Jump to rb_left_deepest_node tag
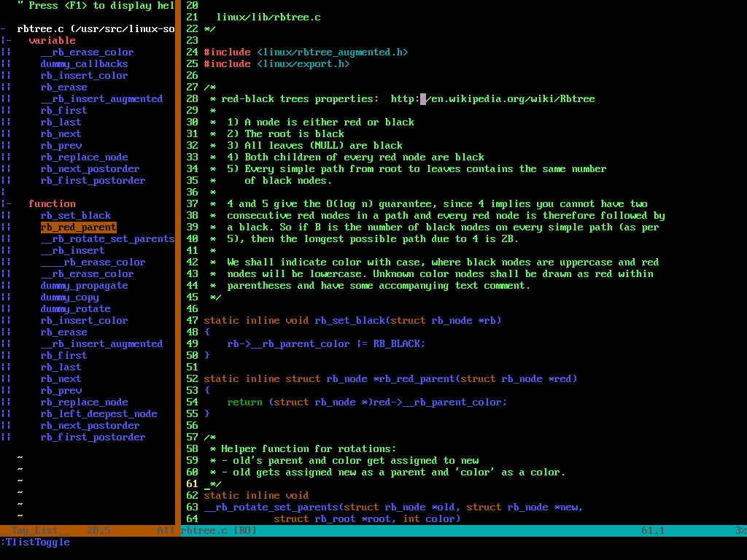This screenshot has width=747, height=560. (x=98, y=414)
